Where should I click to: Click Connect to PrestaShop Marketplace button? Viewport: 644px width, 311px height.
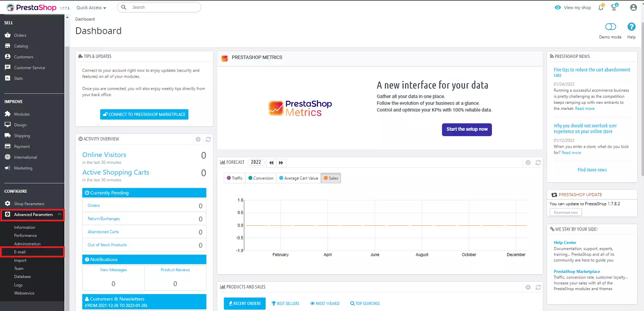pos(144,115)
